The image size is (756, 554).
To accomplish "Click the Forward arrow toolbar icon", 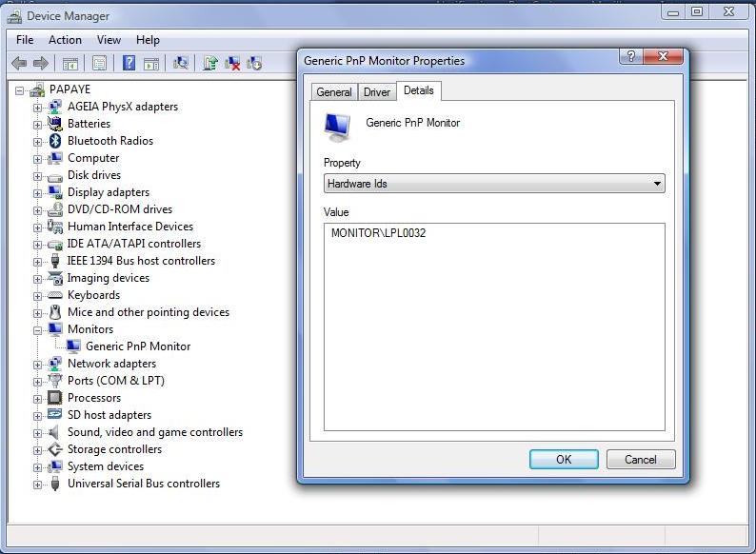I will click(41, 63).
